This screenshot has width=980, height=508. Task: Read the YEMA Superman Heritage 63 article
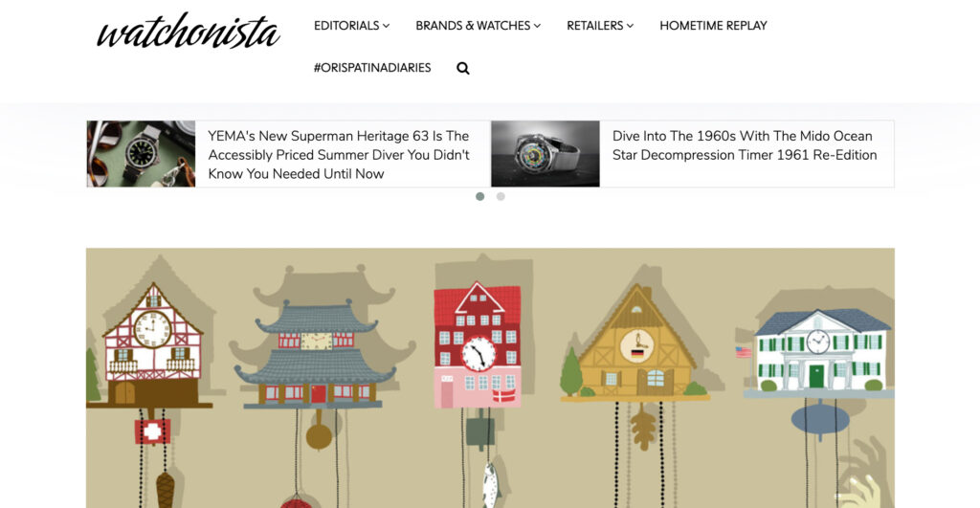coord(339,154)
